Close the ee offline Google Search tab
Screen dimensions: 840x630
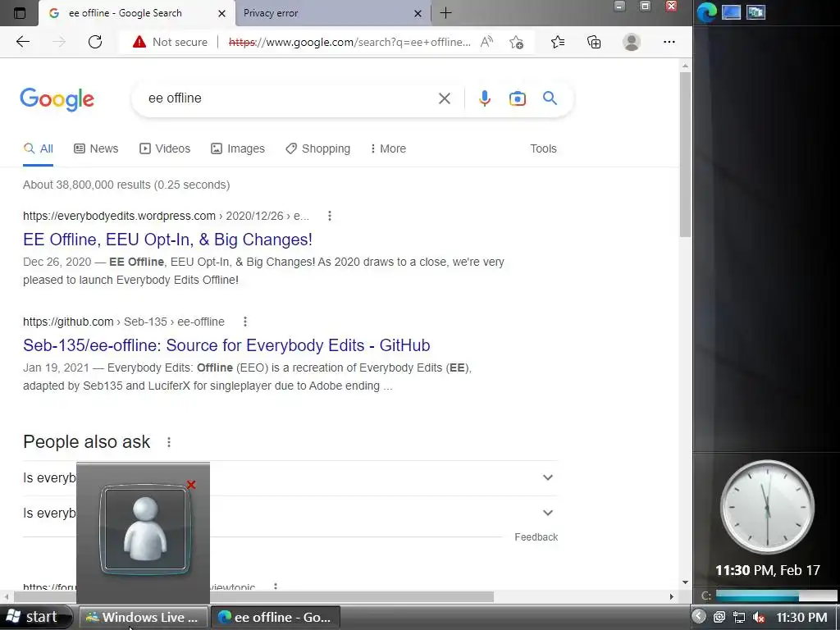[x=221, y=13]
